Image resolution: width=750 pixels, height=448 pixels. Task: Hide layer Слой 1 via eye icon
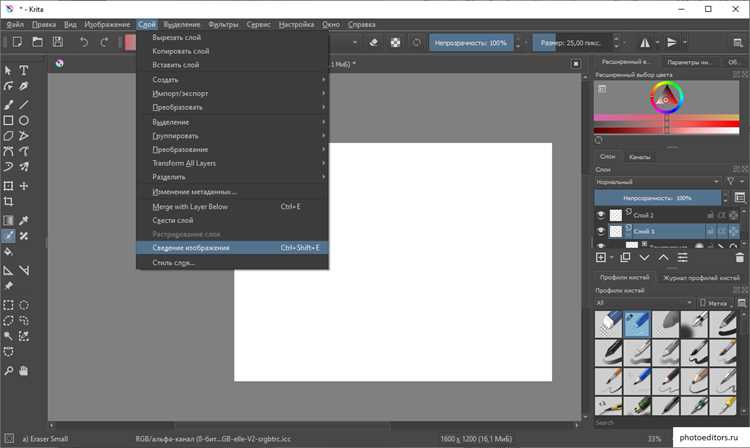[601, 231]
